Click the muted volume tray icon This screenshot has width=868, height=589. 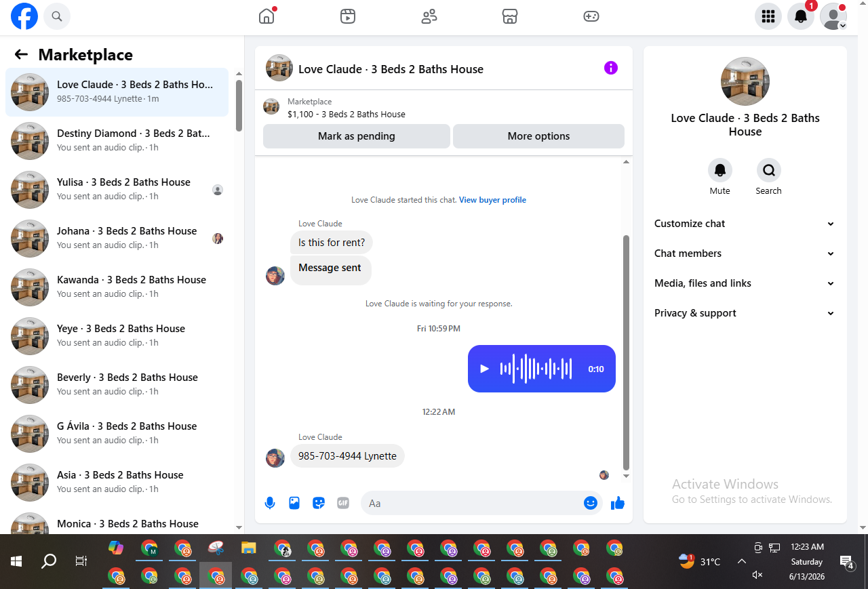(758, 575)
